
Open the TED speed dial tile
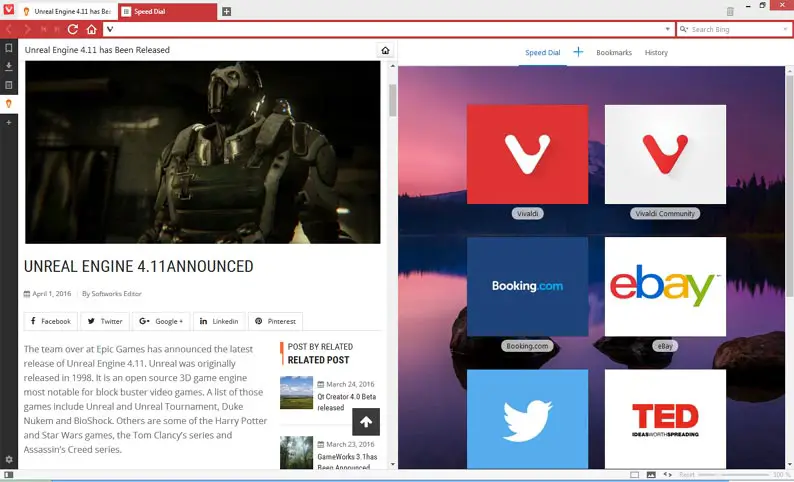click(x=665, y=419)
